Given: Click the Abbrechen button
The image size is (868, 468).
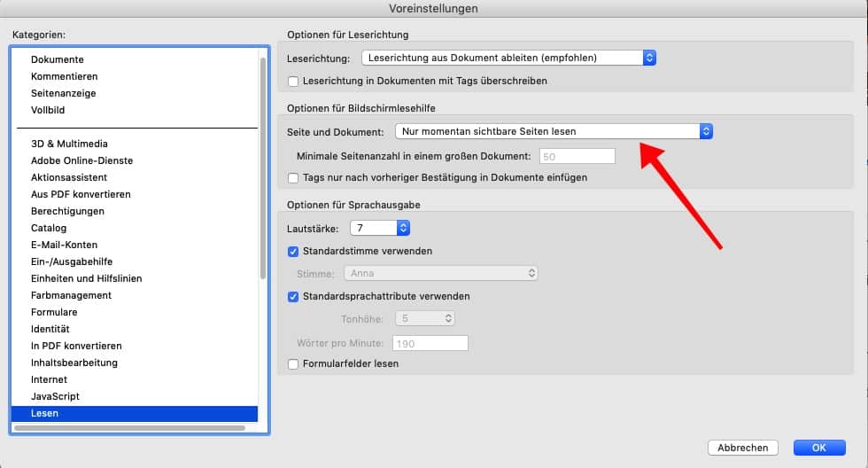Looking at the screenshot, I should pos(742,448).
